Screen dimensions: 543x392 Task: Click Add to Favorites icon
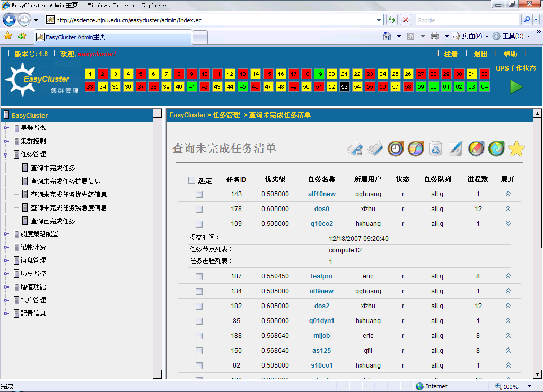pyautogui.click(x=22, y=36)
